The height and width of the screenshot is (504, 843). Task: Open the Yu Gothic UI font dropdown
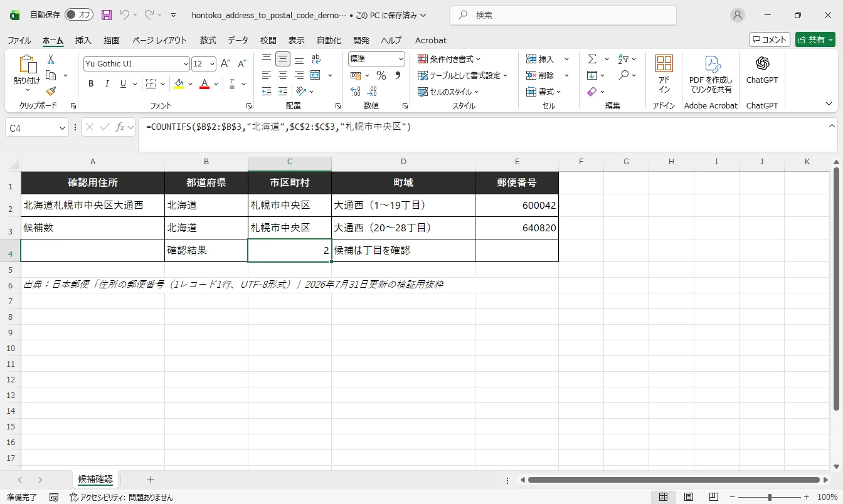pos(186,64)
